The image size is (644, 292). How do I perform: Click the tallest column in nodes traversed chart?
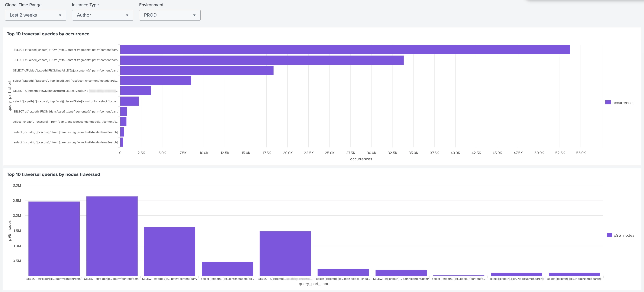pyautogui.click(x=112, y=236)
